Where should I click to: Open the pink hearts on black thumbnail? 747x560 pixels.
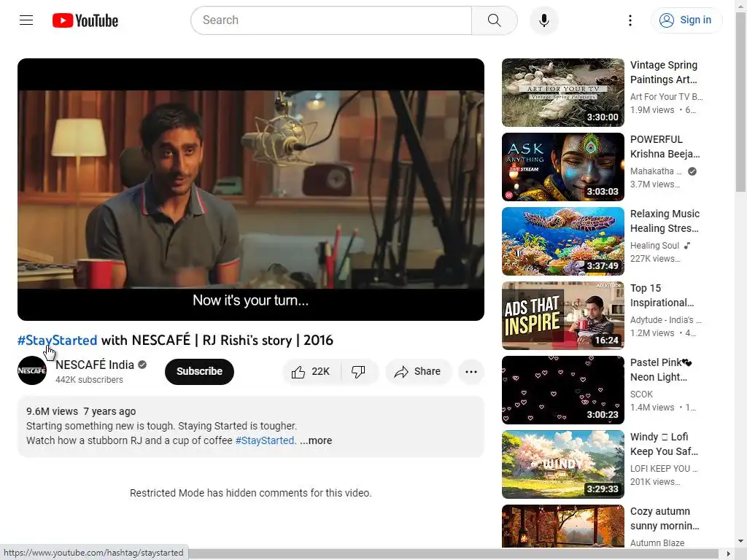tap(562, 389)
